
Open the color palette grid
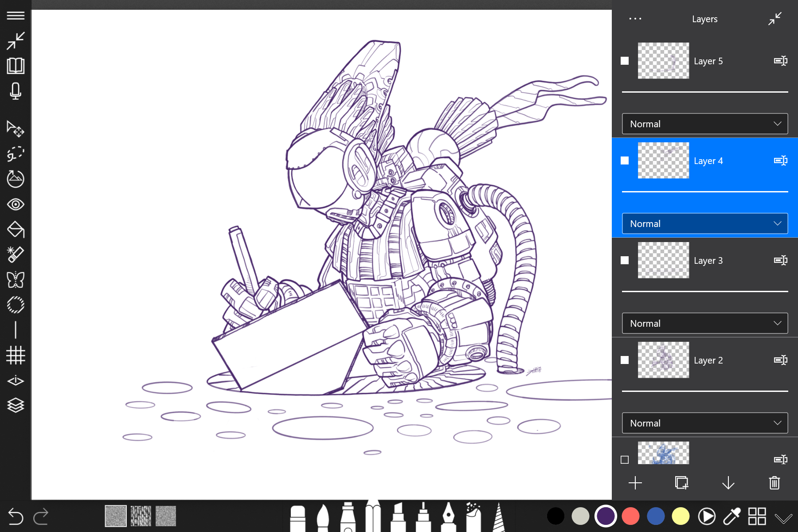pos(757,516)
